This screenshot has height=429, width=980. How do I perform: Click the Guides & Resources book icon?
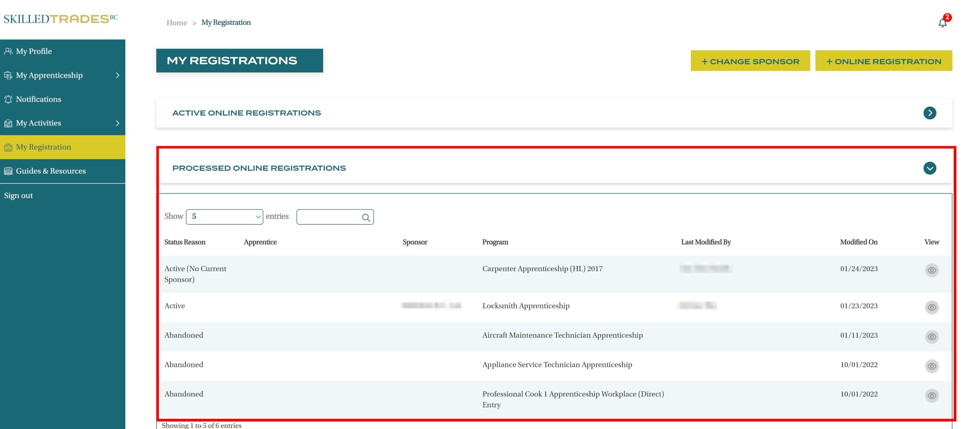pos(8,171)
